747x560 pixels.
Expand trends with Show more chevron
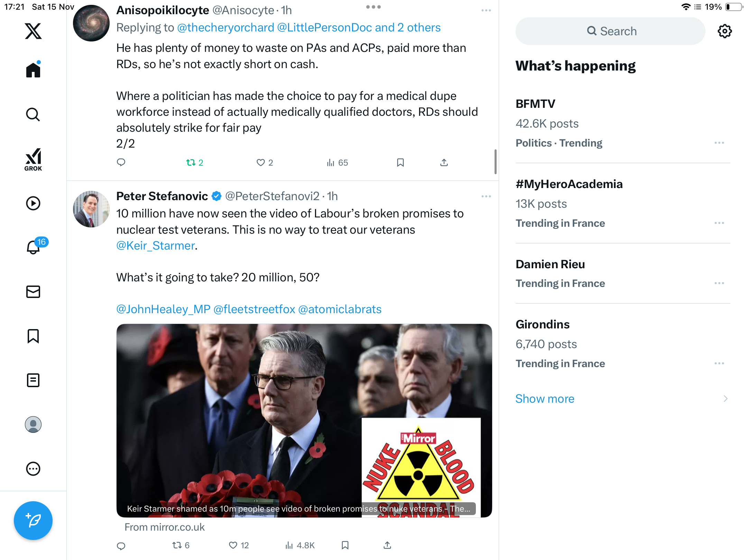coord(726,399)
